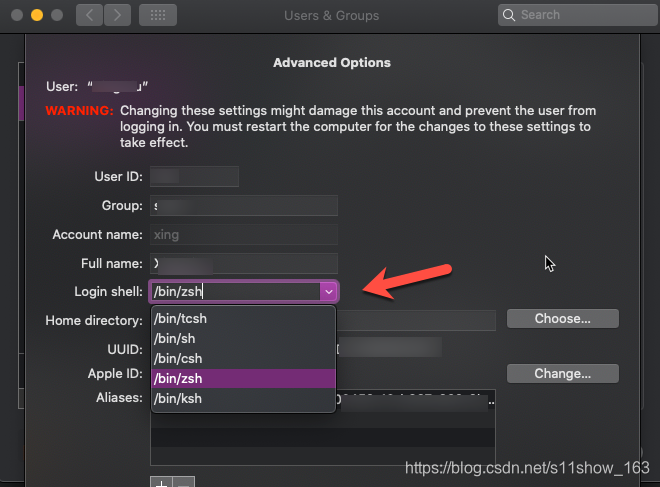Click the User ID field
Viewport: 660px width, 487px height.
[194, 176]
